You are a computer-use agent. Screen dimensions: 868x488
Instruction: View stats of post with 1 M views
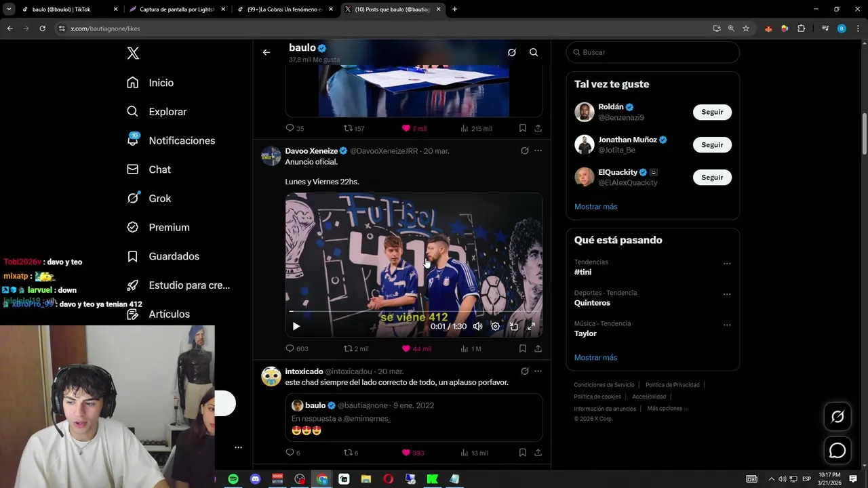471,348
